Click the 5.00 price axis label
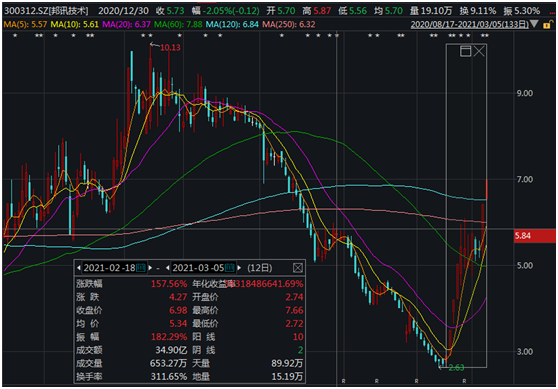Viewport: 558px width, 389px height. pos(525,266)
